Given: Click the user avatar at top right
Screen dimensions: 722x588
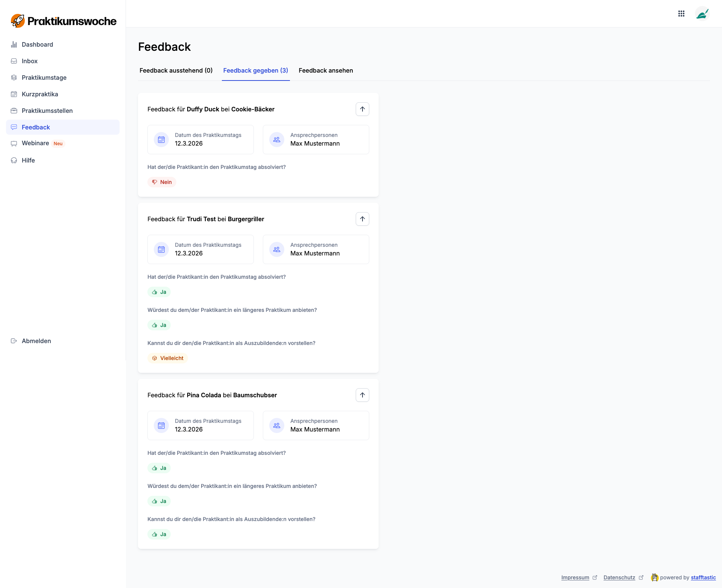Looking at the screenshot, I should 702,14.
